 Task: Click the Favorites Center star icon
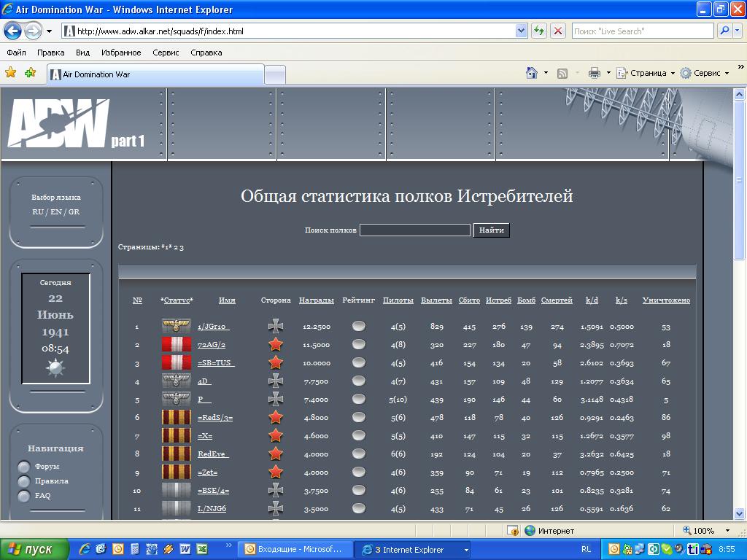coord(10,73)
